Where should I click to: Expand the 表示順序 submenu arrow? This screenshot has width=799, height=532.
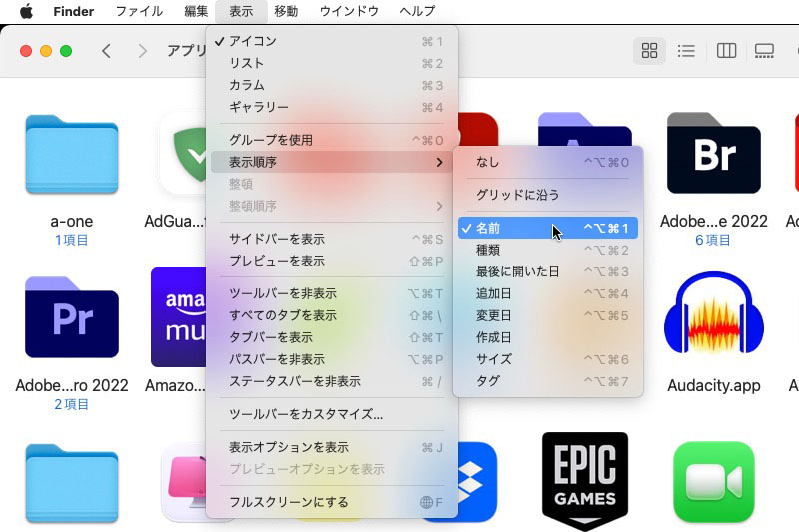click(439, 162)
